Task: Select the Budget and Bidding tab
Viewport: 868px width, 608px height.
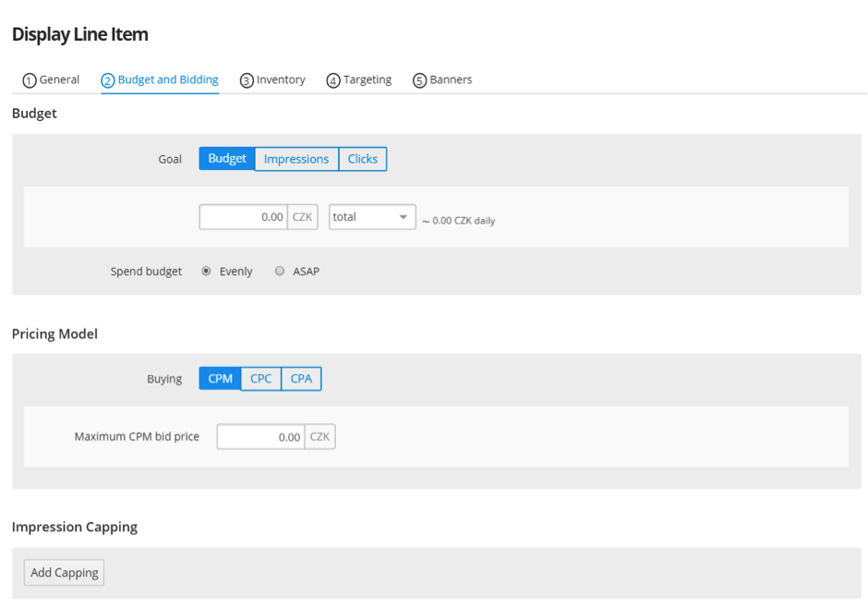Action: point(160,79)
